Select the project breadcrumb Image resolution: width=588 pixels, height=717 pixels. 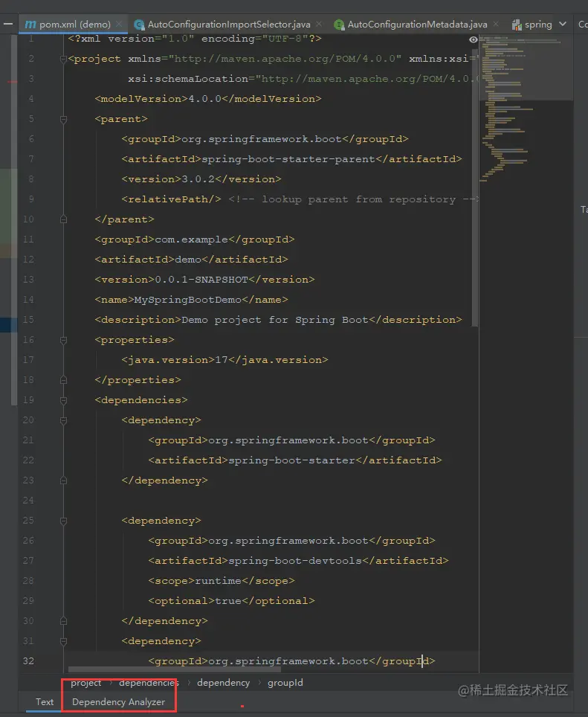(86, 683)
